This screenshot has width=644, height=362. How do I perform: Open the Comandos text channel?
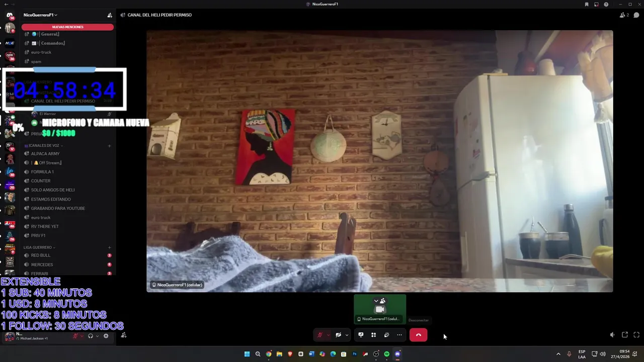tap(67, 43)
